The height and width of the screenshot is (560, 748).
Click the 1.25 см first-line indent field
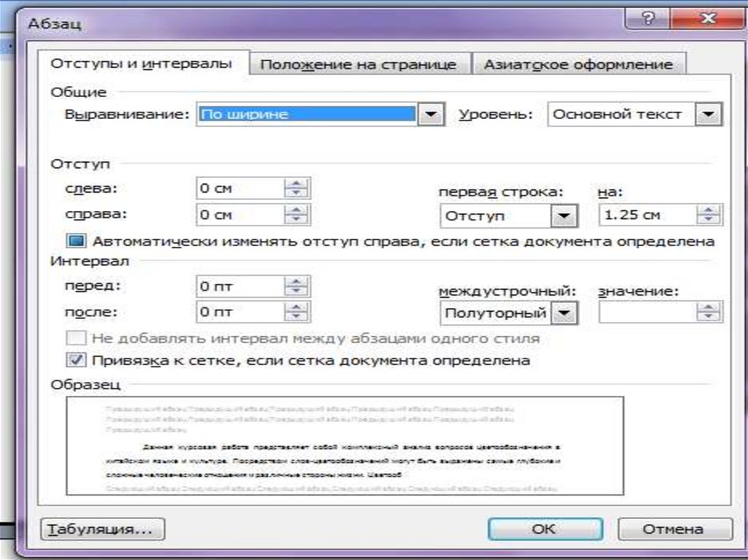[x=648, y=215]
